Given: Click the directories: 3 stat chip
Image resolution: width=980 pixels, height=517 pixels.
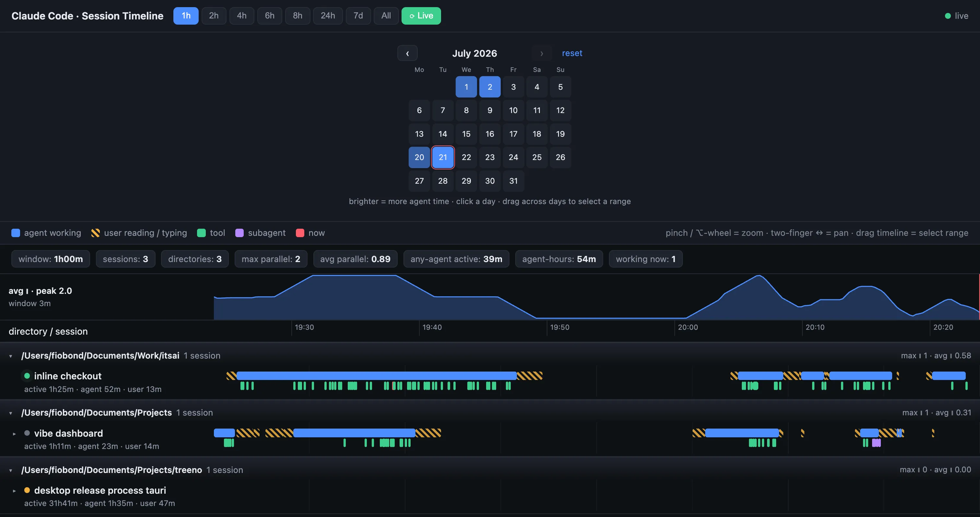Looking at the screenshot, I should (x=195, y=259).
